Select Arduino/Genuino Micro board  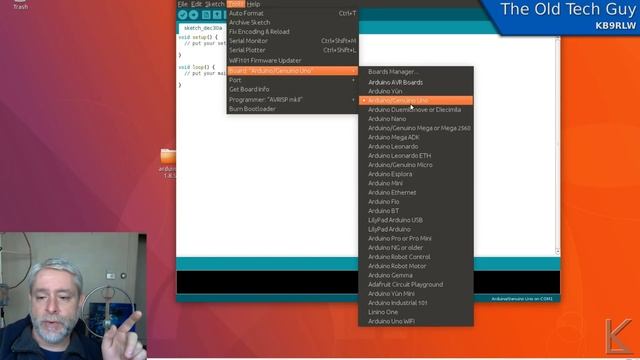tap(416, 165)
